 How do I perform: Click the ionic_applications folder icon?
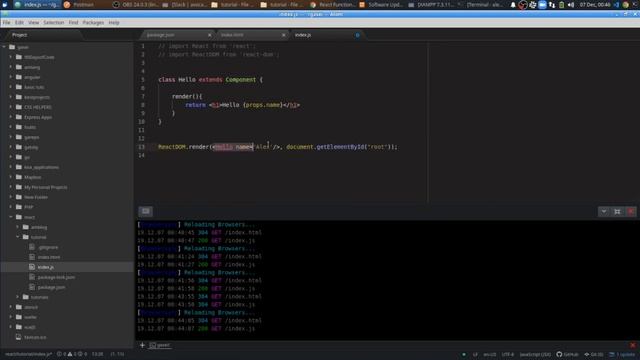tap(19, 167)
